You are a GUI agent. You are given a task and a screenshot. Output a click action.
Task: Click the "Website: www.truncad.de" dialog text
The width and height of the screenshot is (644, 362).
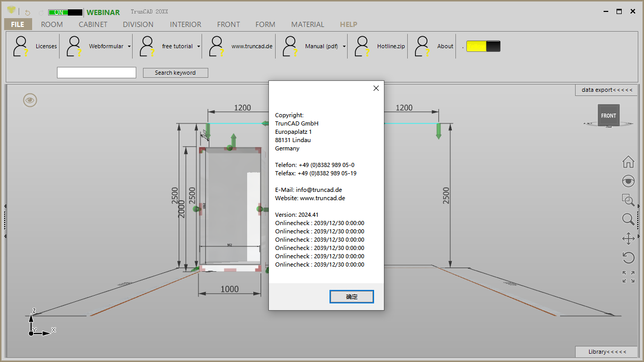coord(310,198)
